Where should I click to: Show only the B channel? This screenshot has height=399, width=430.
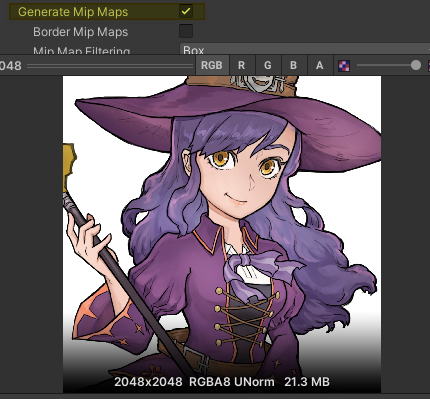[x=293, y=65]
